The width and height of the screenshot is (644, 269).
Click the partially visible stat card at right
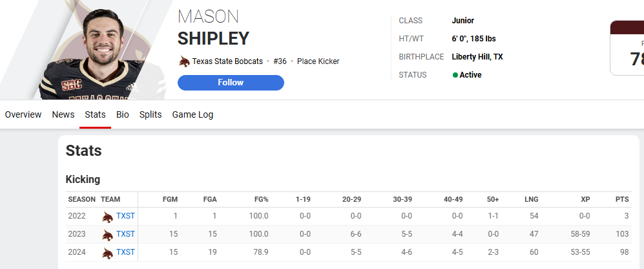pos(627,48)
